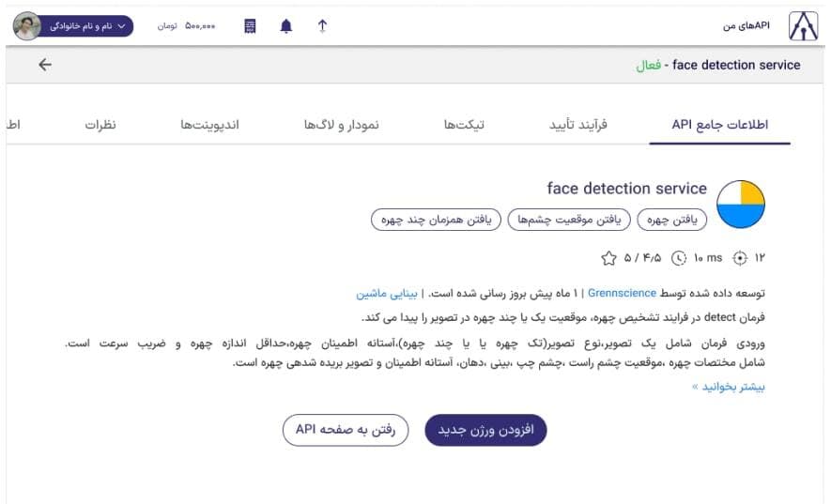The height and width of the screenshot is (504, 831).
Task: Click the app logo in the header
Action: coord(803,26)
